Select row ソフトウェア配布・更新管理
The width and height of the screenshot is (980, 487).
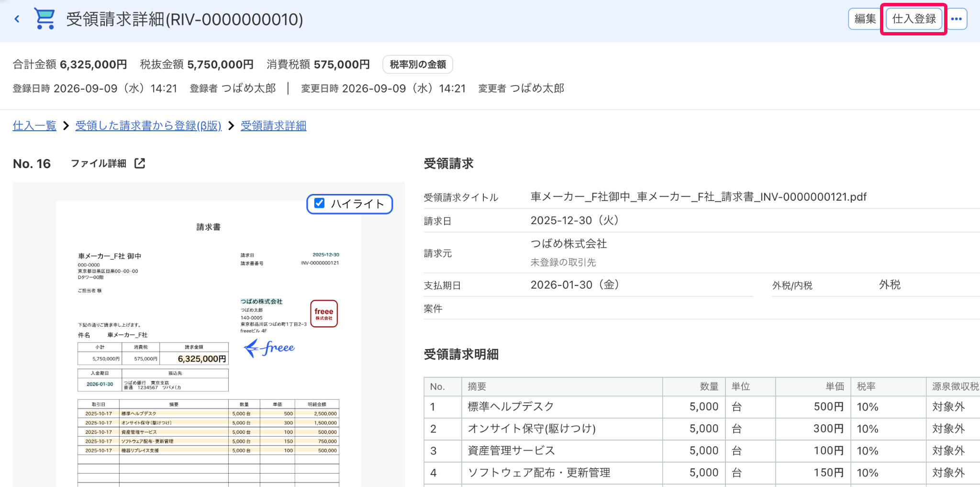702,473
